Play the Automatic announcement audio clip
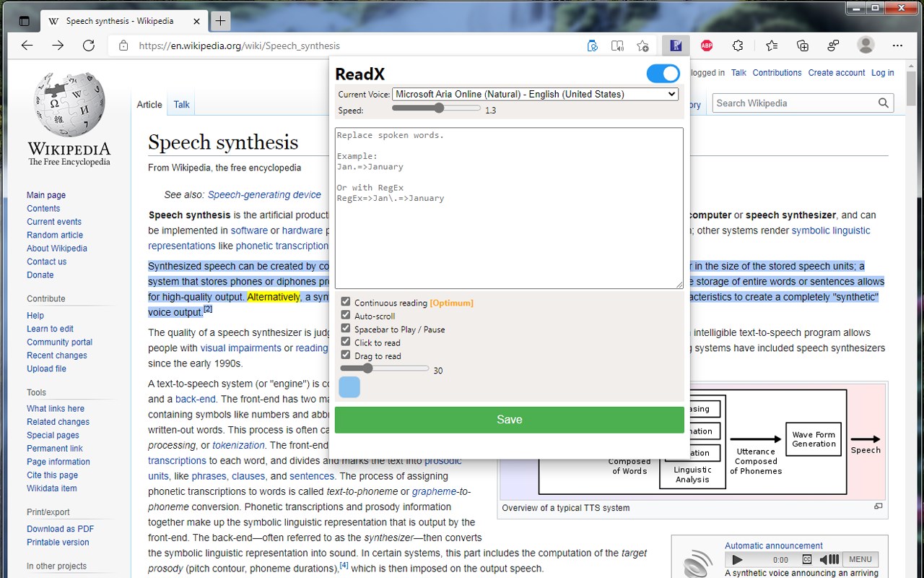The image size is (924, 578). pos(737,559)
